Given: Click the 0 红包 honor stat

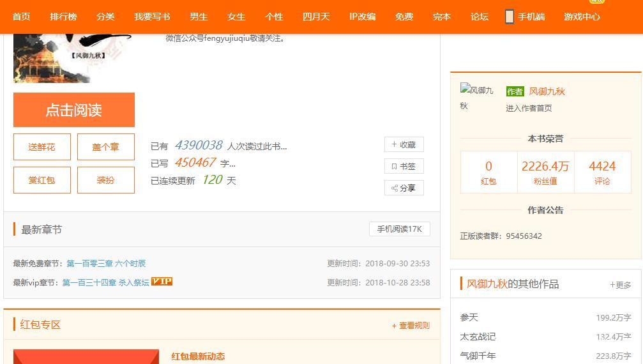Looking at the screenshot, I should 489,172.
